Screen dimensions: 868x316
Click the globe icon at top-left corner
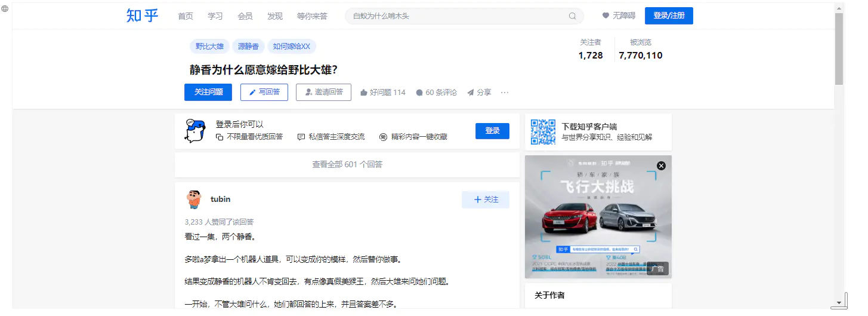(5, 9)
